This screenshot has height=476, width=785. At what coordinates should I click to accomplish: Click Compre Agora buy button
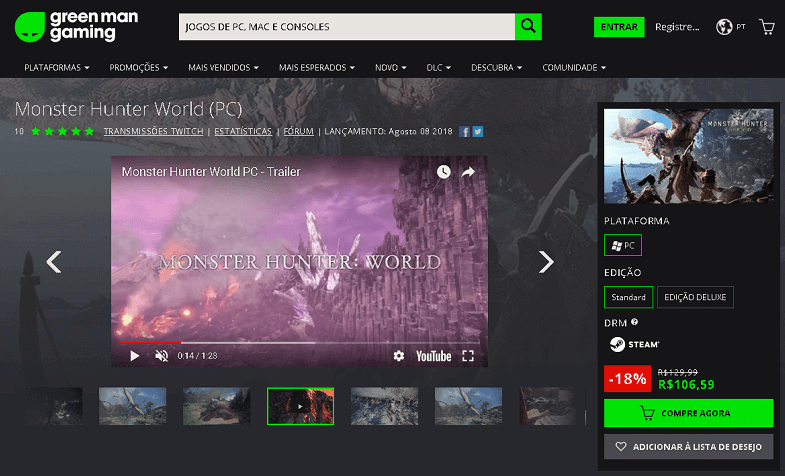[x=688, y=413]
